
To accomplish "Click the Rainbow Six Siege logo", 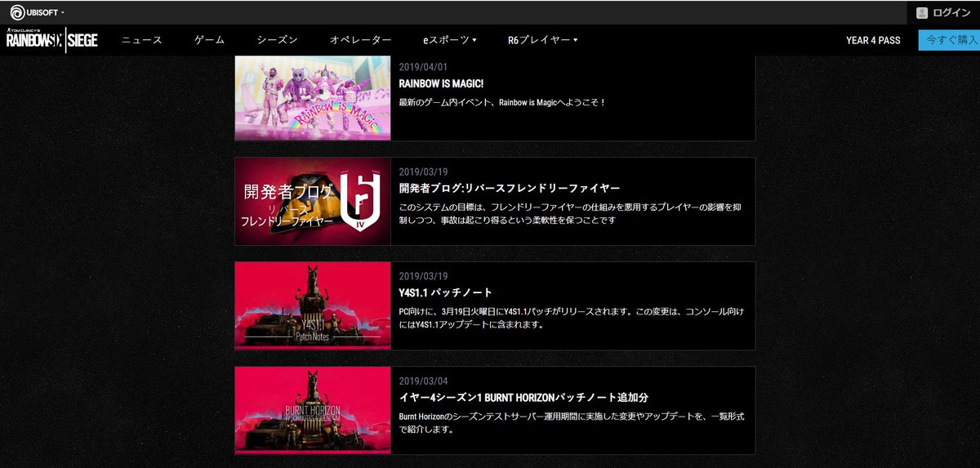I will [51, 39].
